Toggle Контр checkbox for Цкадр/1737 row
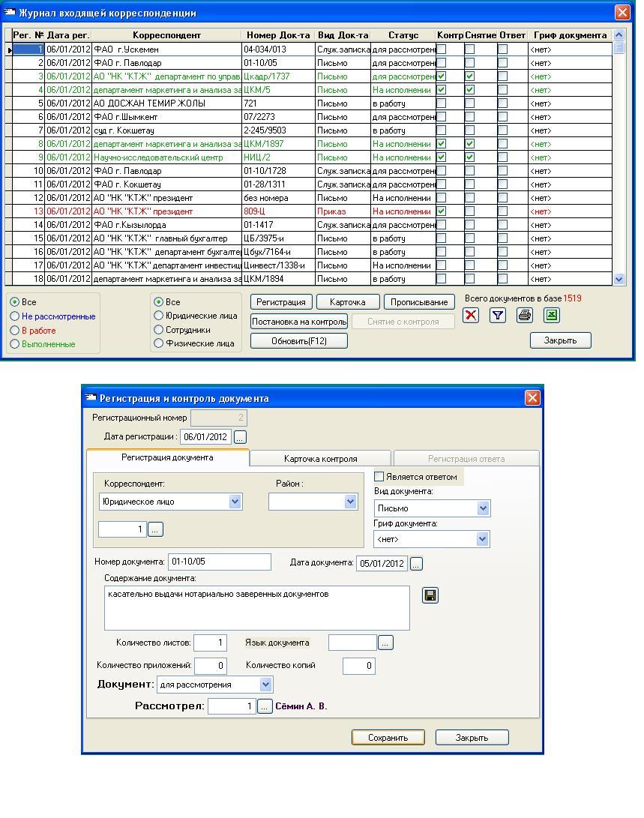The height and width of the screenshot is (818, 644). coord(441,76)
